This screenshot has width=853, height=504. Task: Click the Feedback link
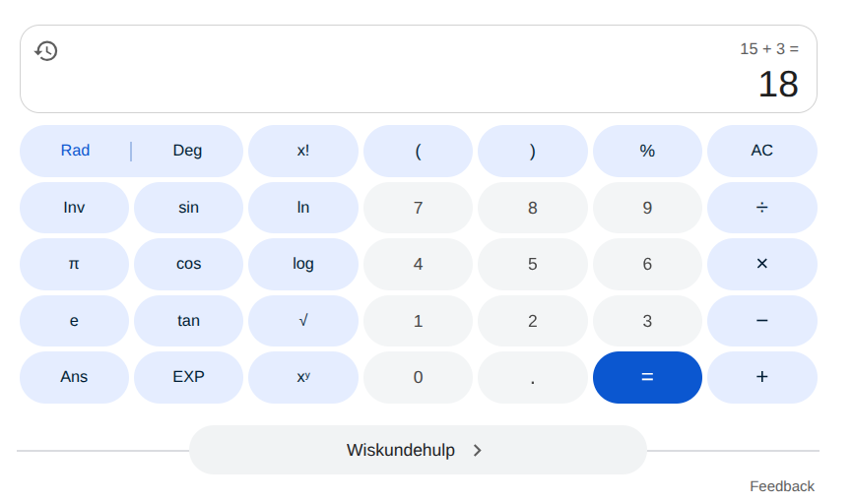coord(781,486)
